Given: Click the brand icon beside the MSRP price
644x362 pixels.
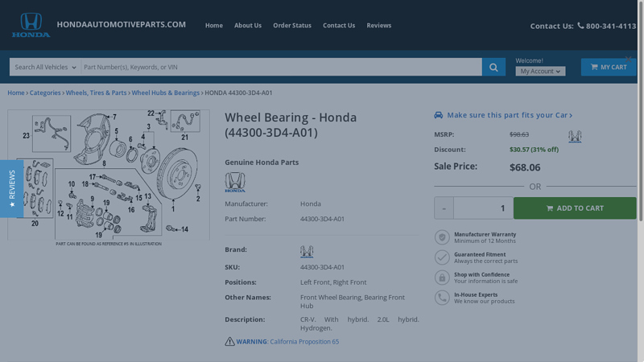Looking at the screenshot, I should [575, 137].
